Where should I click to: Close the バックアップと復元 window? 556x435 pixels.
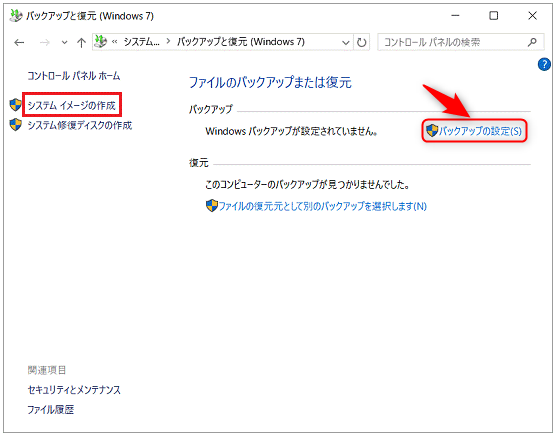point(532,16)
